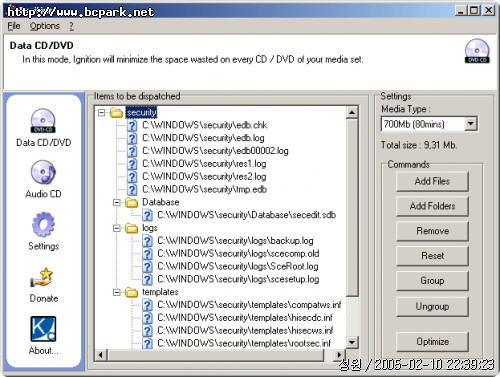The width and height of the screenshot is (500, 377).
Task: Click the Add Folders button
Action: click(x=432, y=206)
